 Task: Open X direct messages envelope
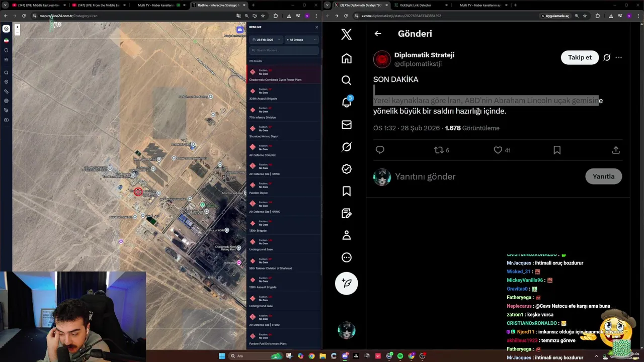point(346,125)
